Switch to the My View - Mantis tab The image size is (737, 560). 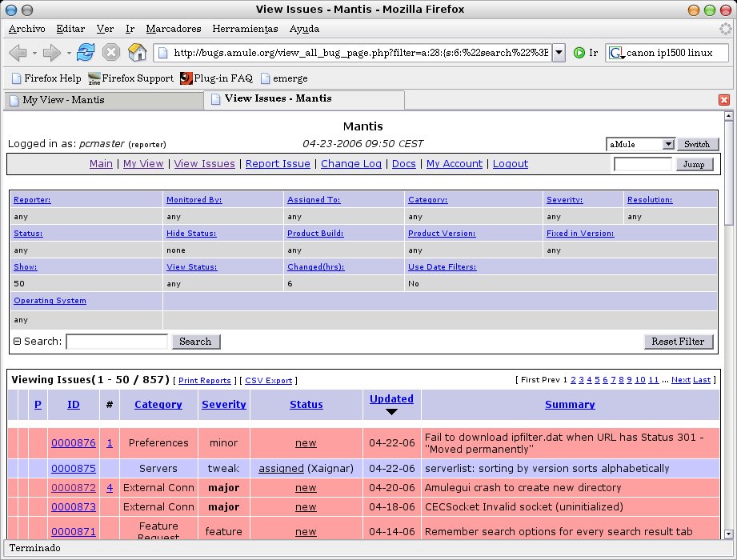point(64,100)
